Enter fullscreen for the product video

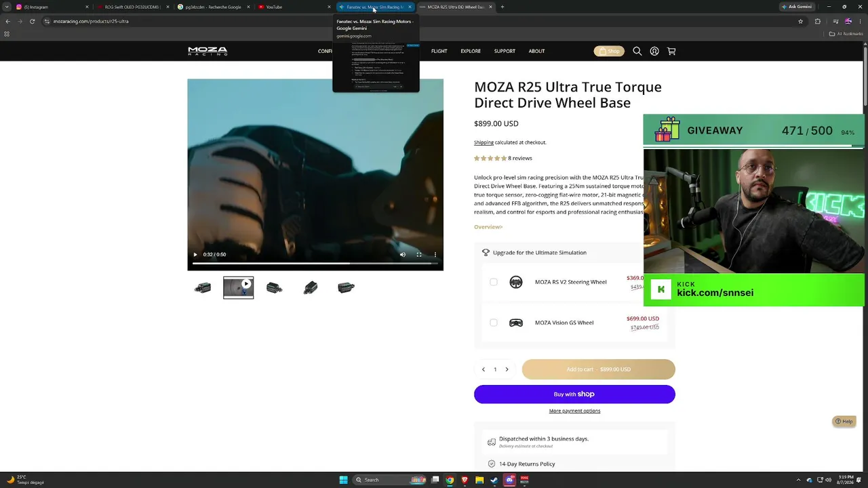point(419,255)
